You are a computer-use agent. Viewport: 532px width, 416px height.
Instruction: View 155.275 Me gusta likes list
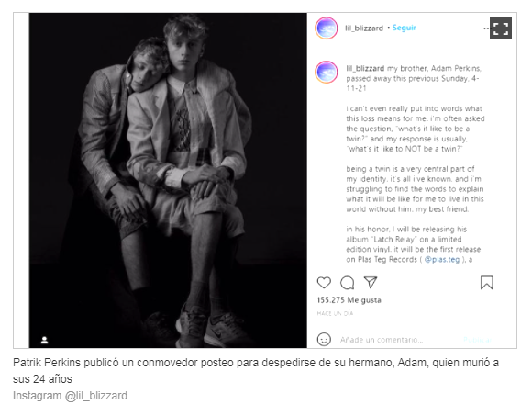(349, 300)
